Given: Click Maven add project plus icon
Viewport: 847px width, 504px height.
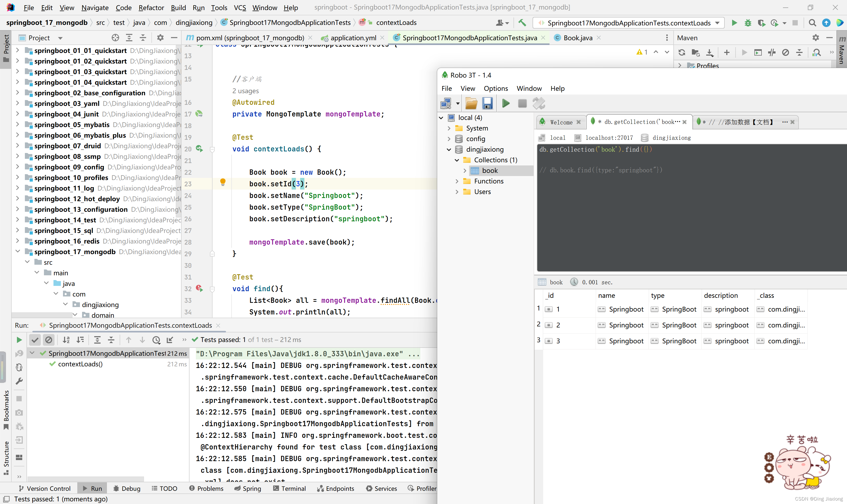Looking at the screenshot, I should click(727, 53).
